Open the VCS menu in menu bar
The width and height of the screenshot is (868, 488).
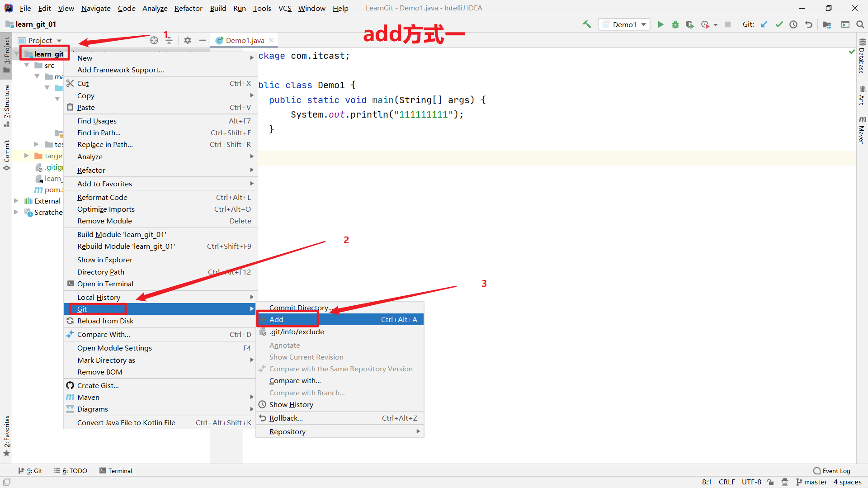coord(285,8)
